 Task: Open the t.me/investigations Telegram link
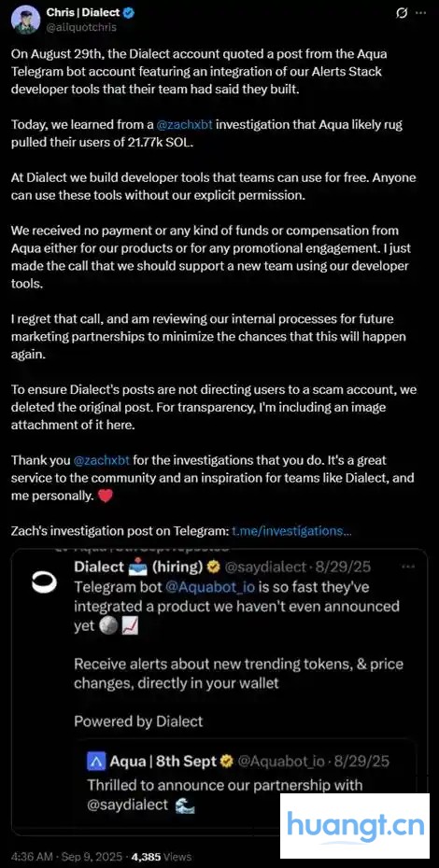point(291,531)
